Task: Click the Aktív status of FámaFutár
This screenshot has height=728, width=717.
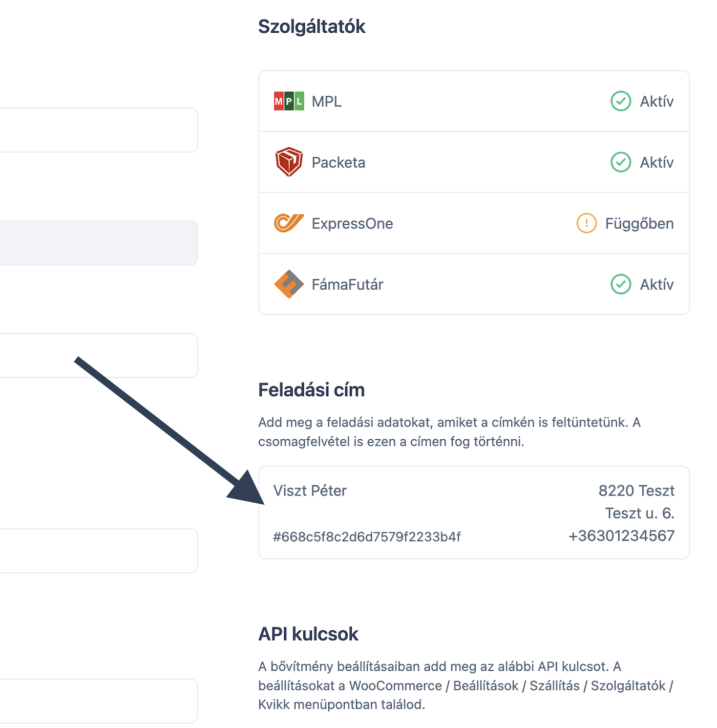Action: pyautogui.click(x=656, y=284)
